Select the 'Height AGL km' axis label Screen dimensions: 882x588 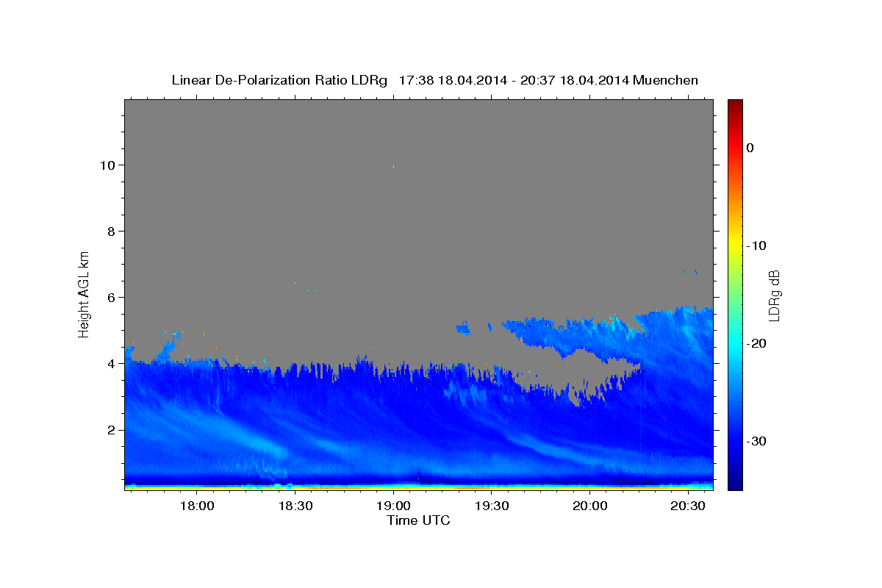point(85,293)
